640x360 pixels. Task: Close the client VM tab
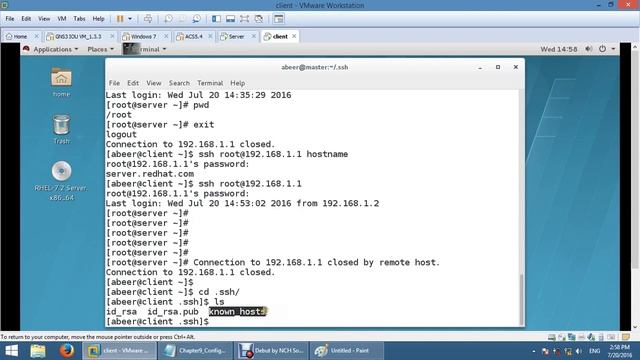click(294, 36)
